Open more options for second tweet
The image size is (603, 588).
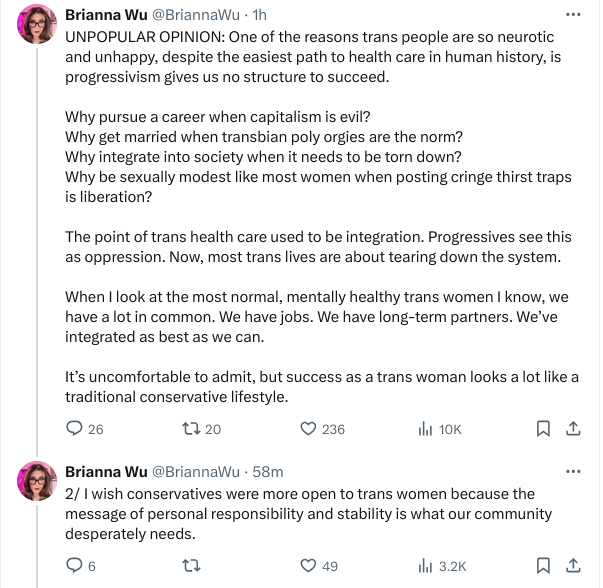[573, 471]
